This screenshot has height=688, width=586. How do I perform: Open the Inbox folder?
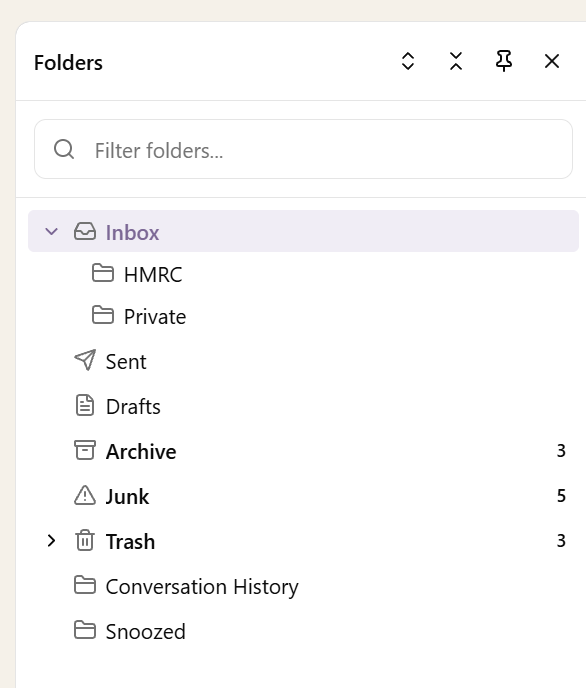pos(304,231)
